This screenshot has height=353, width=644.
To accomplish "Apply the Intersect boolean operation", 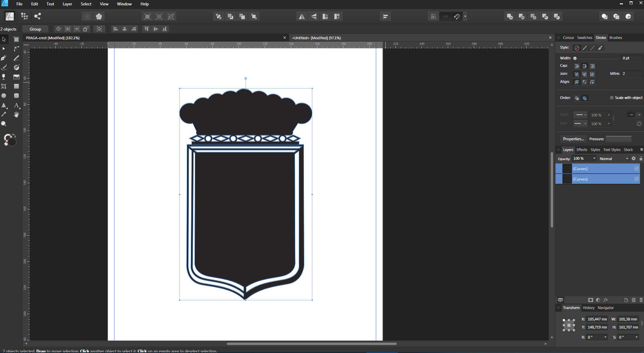I will (x=533, y=16).
